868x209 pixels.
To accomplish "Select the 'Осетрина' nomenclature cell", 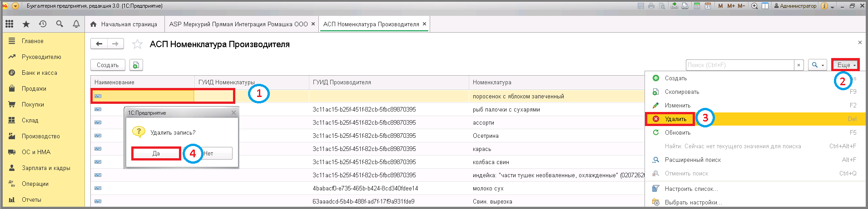I will (557, 136).
